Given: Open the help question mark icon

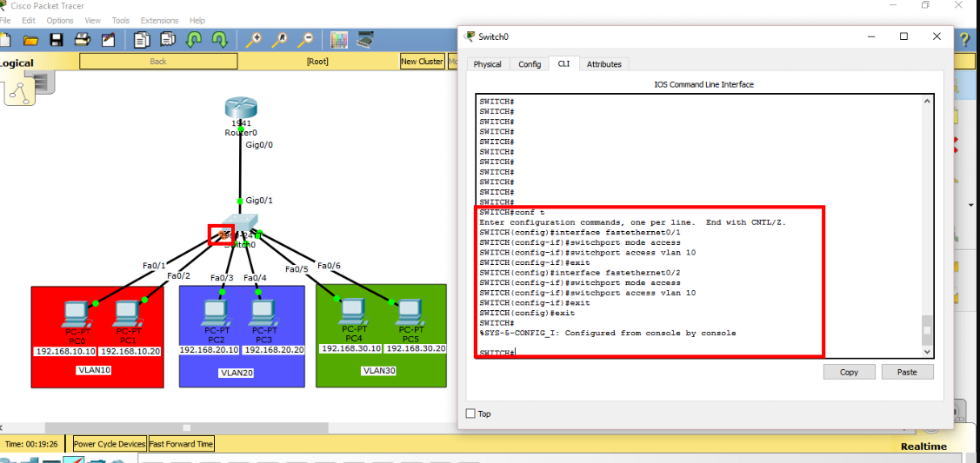Looking at the screenshot, I should (x=964, y=39).
